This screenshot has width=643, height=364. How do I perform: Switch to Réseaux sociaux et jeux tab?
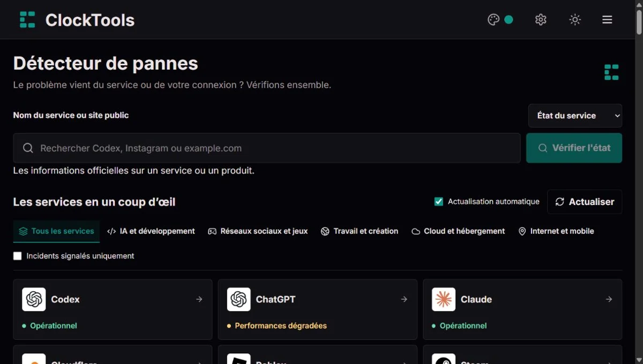(258, 231)
